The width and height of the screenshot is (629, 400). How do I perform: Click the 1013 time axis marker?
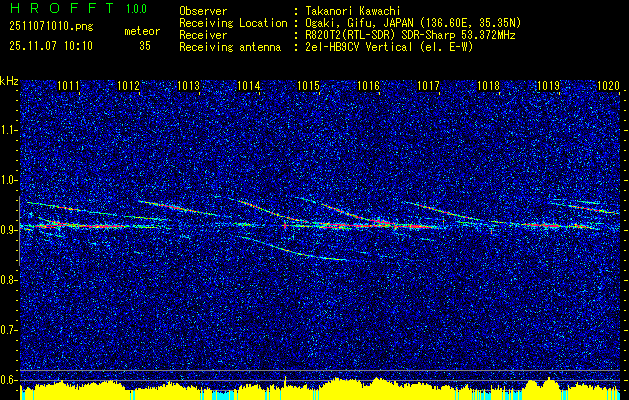point(189,85)
